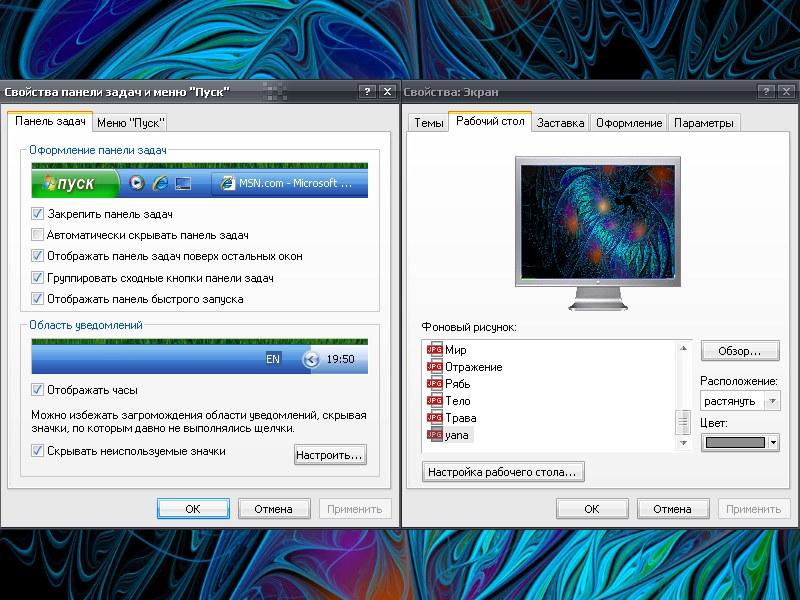
Task: Open the Параметры tab
Action: (x=704, y=123)
